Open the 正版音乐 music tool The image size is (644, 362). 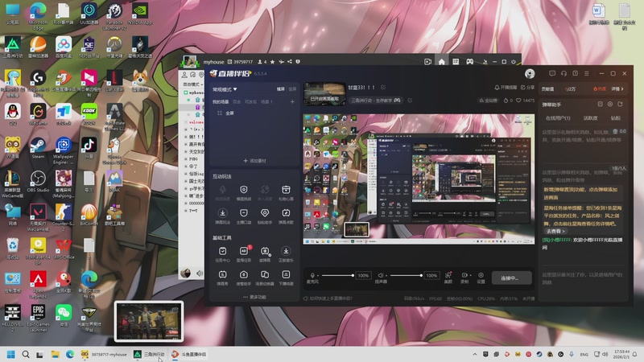coord(286,253)
